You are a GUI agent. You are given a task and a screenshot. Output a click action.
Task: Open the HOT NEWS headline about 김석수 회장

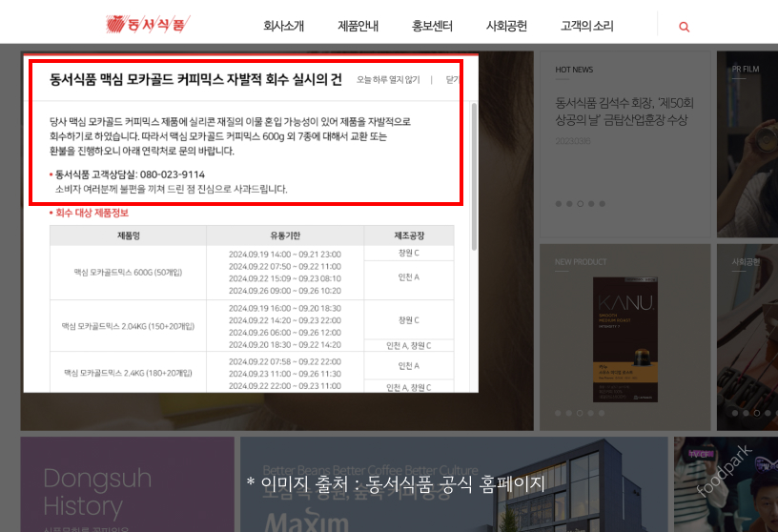click(624, 112)
